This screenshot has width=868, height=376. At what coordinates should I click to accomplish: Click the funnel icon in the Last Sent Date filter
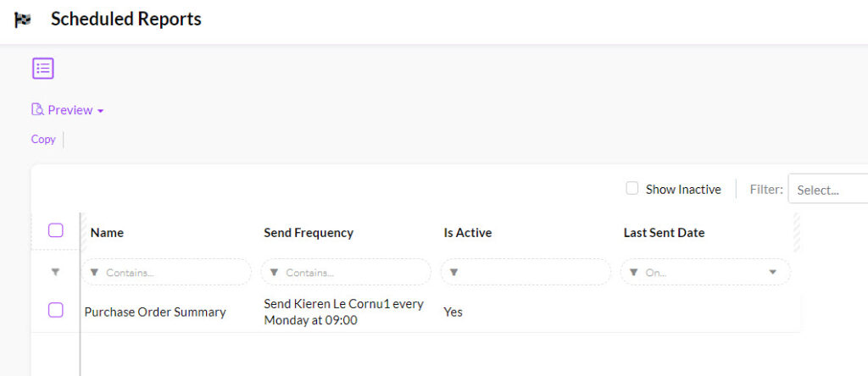point(633,272)
